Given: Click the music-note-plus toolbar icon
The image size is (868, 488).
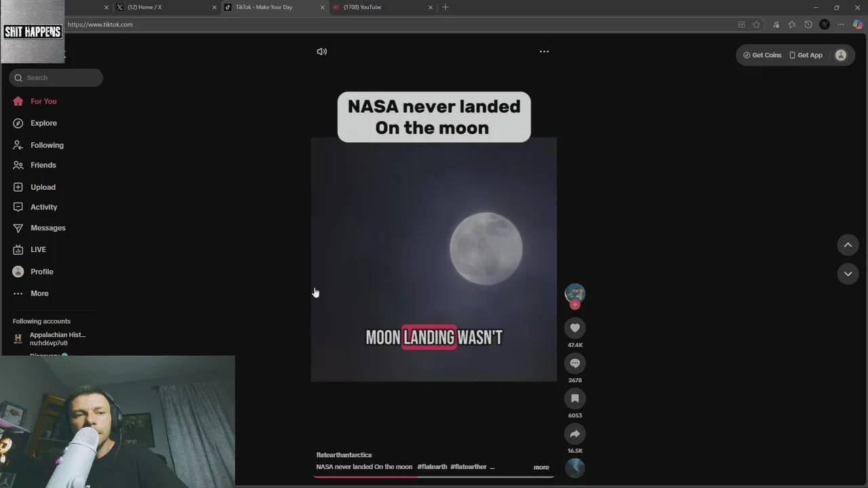Looking at the screenshot, I should [776, 24].
